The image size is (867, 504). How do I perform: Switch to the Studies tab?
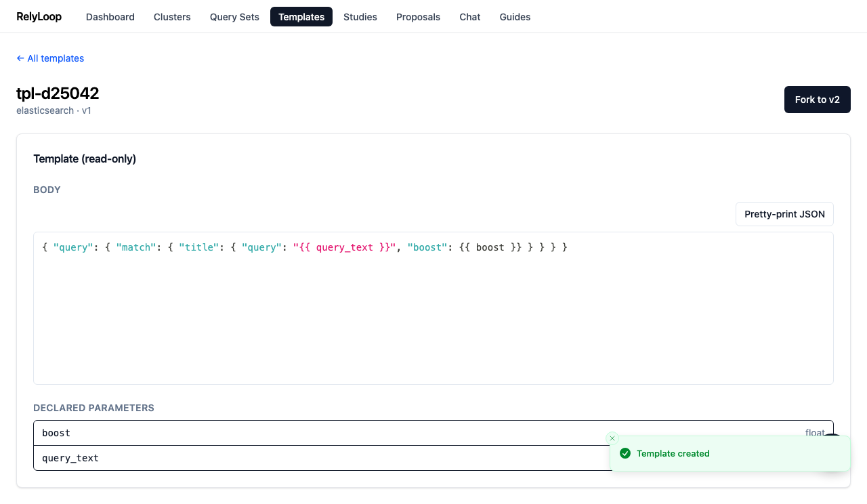click(360, 17)
